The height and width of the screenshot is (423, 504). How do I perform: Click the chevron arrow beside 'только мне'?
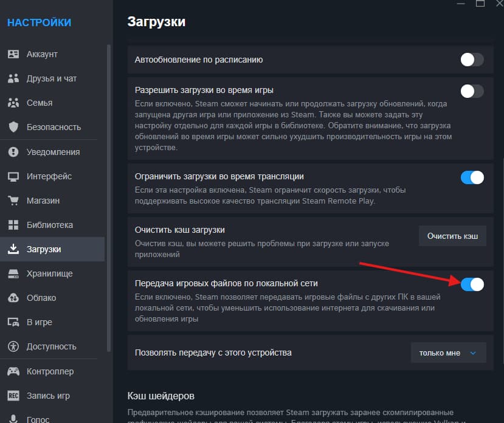click(x=473, y=353)
